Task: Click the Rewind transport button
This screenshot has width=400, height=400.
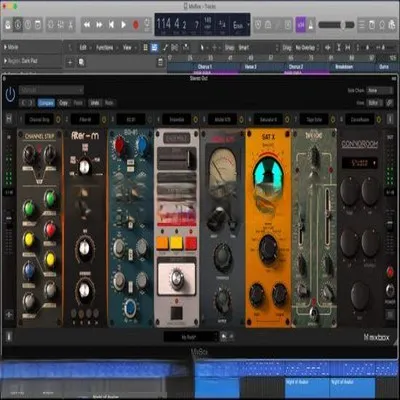Action: coord(87,25)
